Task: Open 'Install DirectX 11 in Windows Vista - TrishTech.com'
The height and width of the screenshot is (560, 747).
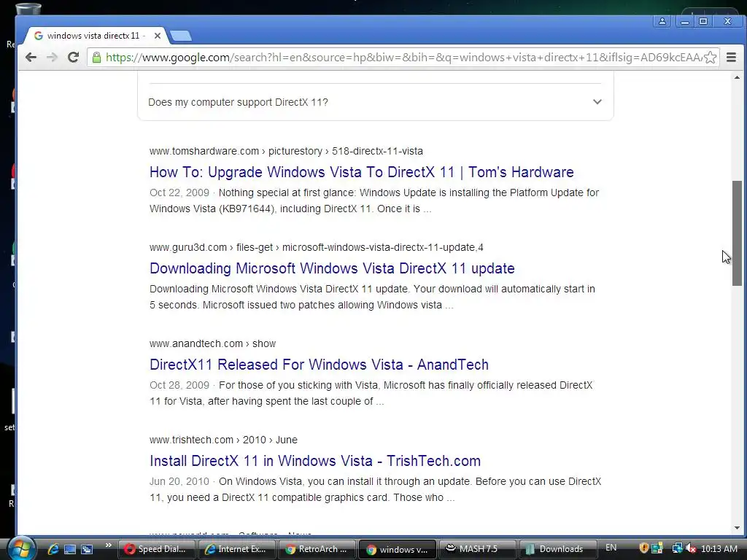Action: click(315, 461)
